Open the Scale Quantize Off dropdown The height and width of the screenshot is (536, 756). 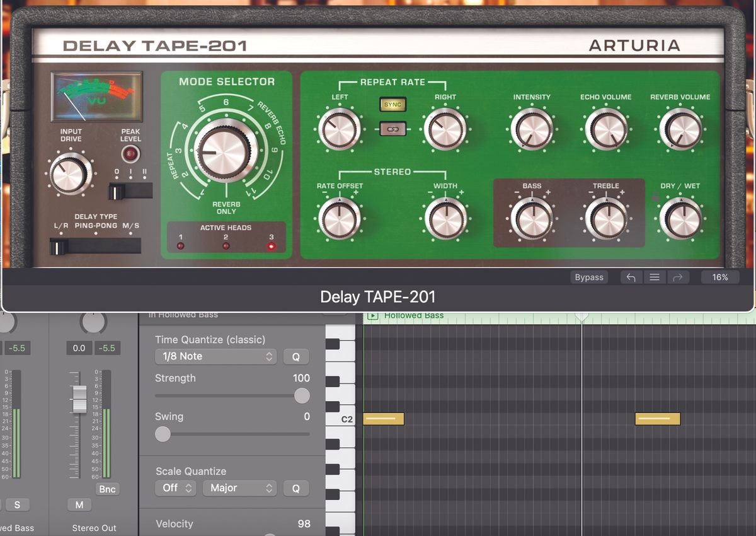(x=175, y=489)
